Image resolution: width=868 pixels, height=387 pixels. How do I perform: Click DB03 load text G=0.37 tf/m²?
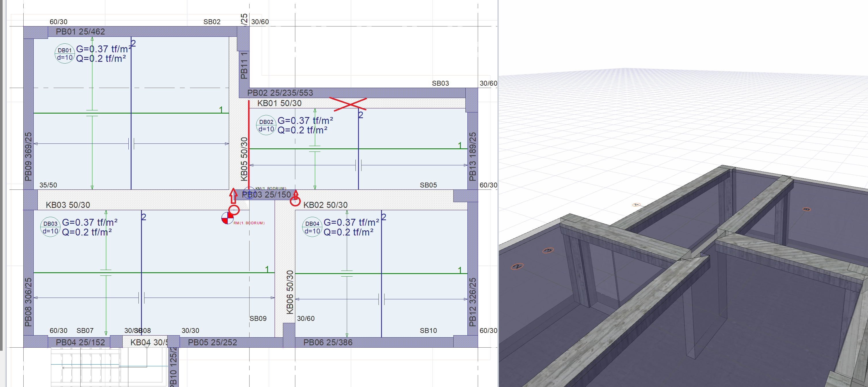90,223
